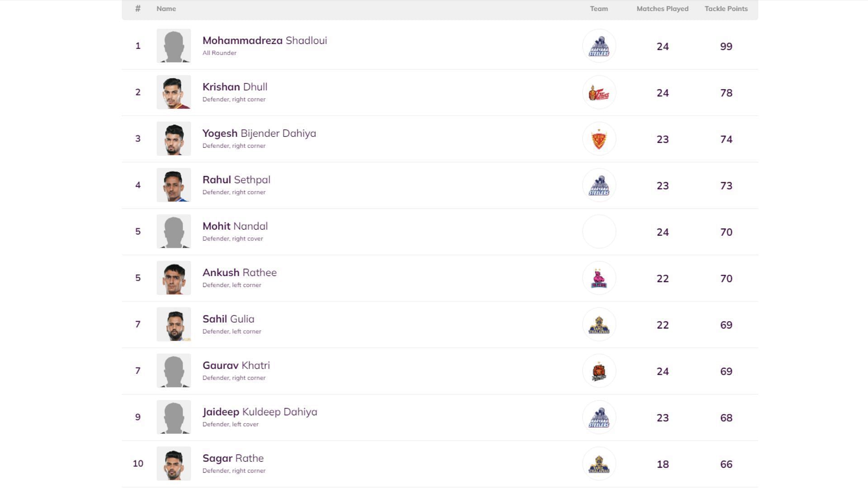This screenshot has height=488, width=868.
Task: Click Yogesh Dahiya's Dabang Delhi team logo
Action: point(599,139)
